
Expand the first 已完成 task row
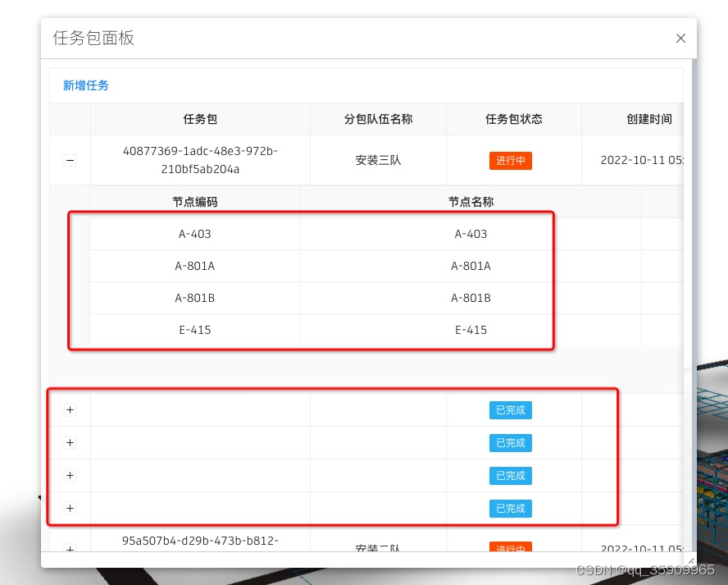(x=71, y=409)
